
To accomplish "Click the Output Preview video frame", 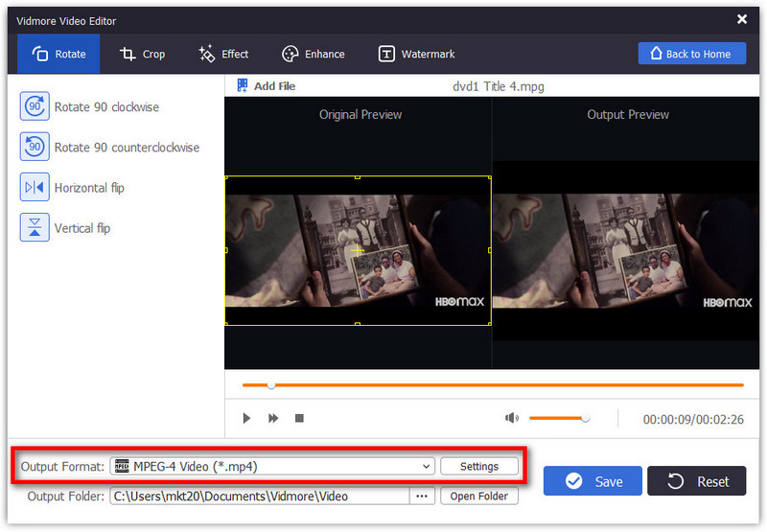I will 626,251.
